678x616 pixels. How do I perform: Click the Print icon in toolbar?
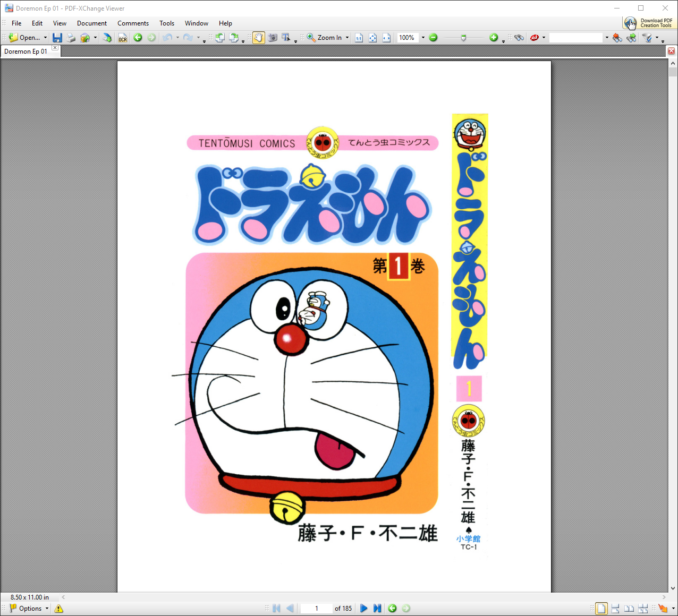[x=71, y=38]
